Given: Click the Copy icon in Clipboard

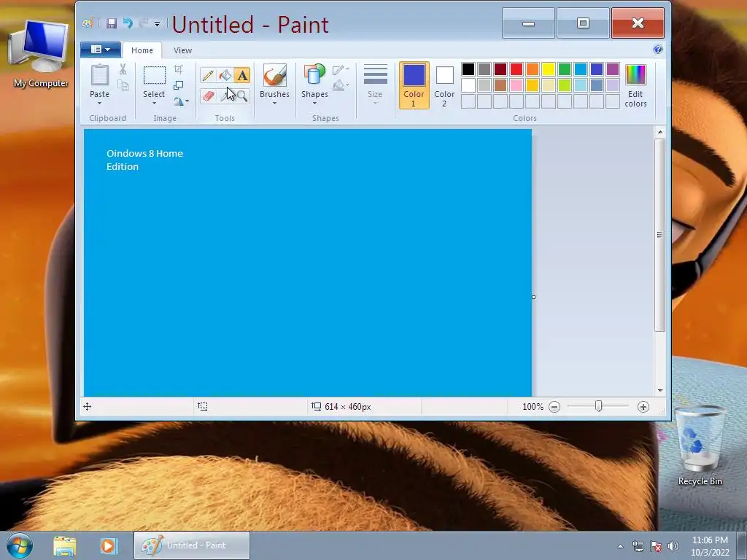Looking at the screenshot, I should point(123,86).
